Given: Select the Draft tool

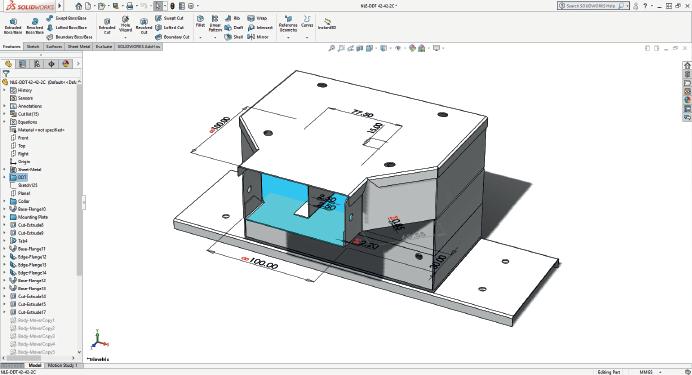Looking at the screenshot, I should (234, 27).
